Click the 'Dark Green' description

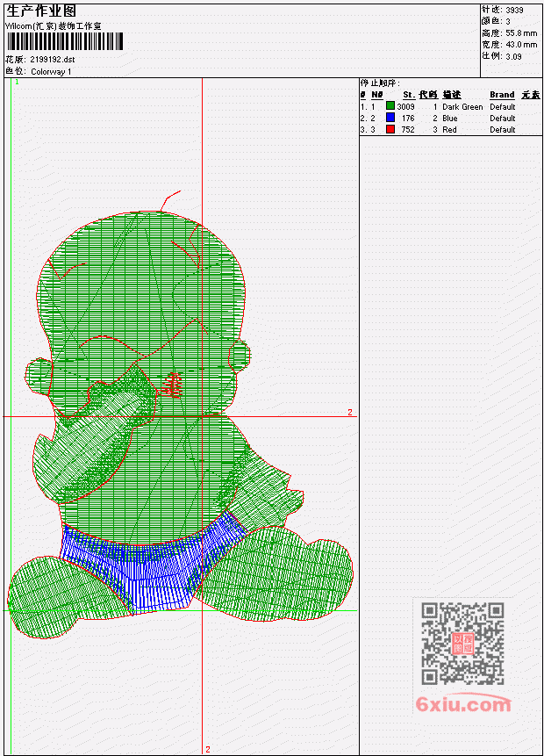coord(462,106)
